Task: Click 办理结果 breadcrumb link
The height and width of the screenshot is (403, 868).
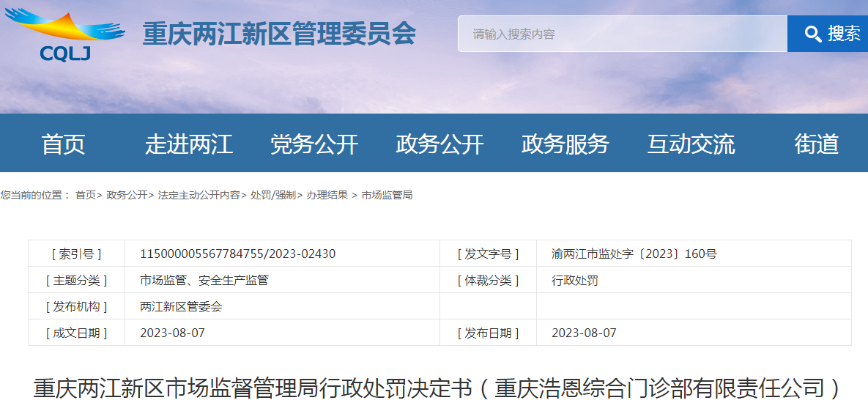Action: pos(327,195)
